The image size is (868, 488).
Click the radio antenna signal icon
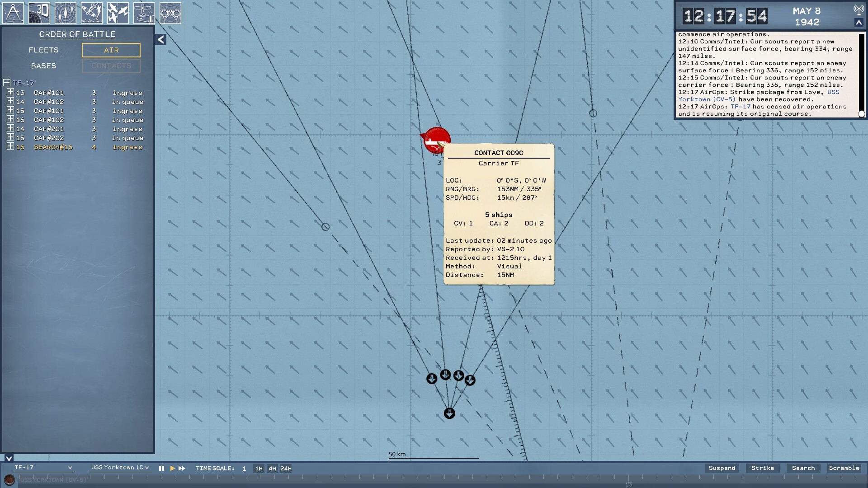(859, 10)
